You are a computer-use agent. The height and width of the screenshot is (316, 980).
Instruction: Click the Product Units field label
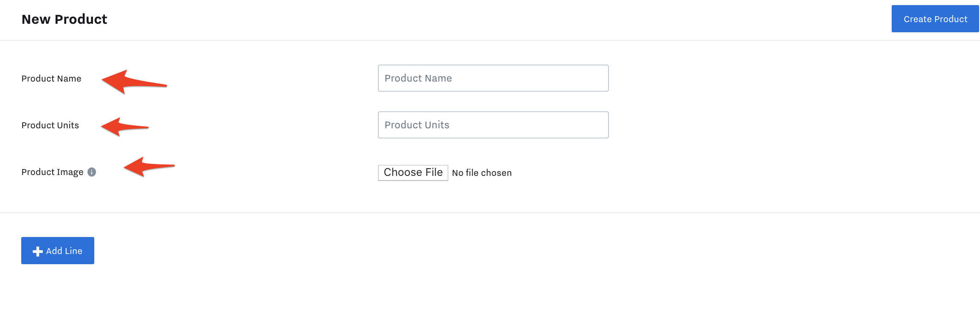point(50,125)
